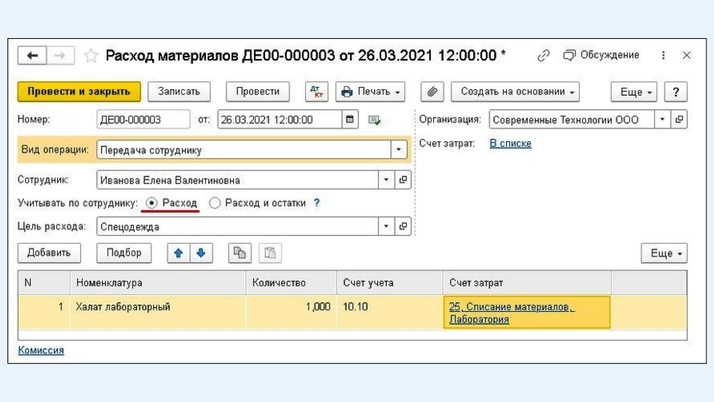The height and width of the screenshot is (402, 714).
Task: Edit the Организация field Современные Технологии ООО
Action: (571, 119)
